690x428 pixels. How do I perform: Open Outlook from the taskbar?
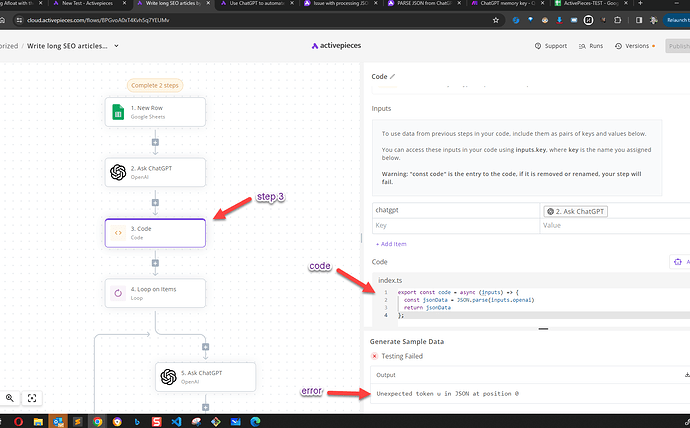[58, 422]
